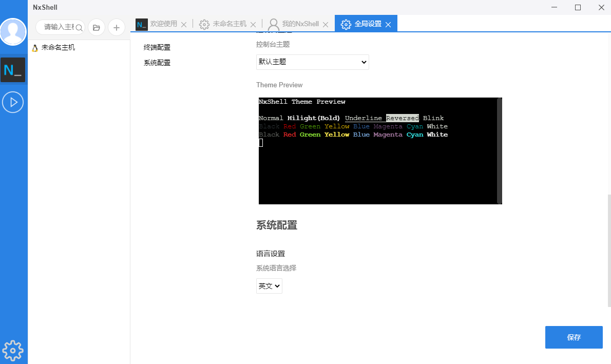Viewport: 611px width, 364px height.
Task: Click the user avatar icon in sidebar
Action: 13,32
